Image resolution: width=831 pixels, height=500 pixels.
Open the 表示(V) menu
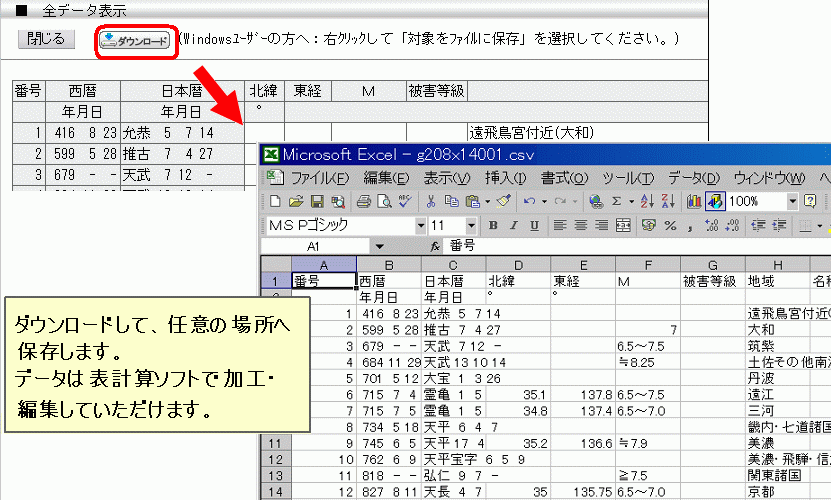447,178
